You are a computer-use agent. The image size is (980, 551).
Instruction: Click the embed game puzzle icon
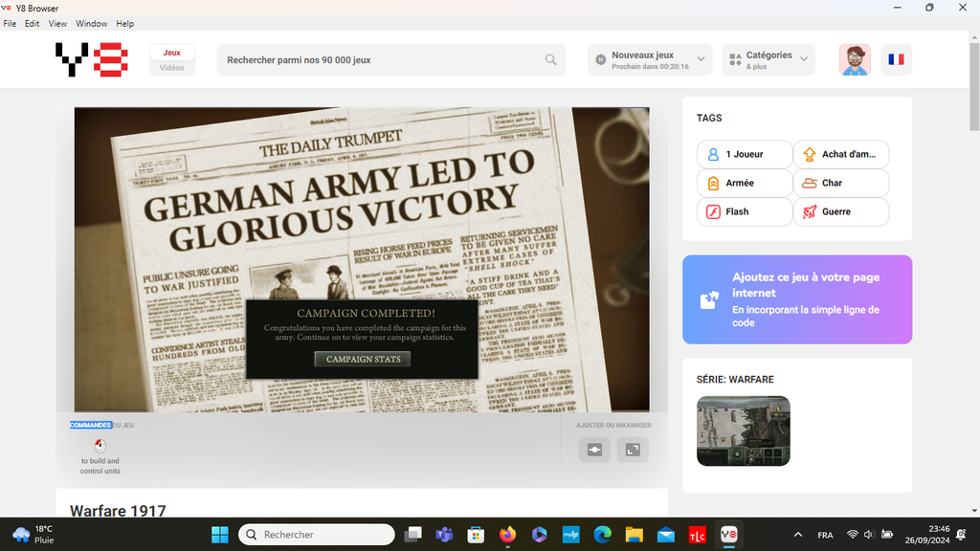click(709, 299)
